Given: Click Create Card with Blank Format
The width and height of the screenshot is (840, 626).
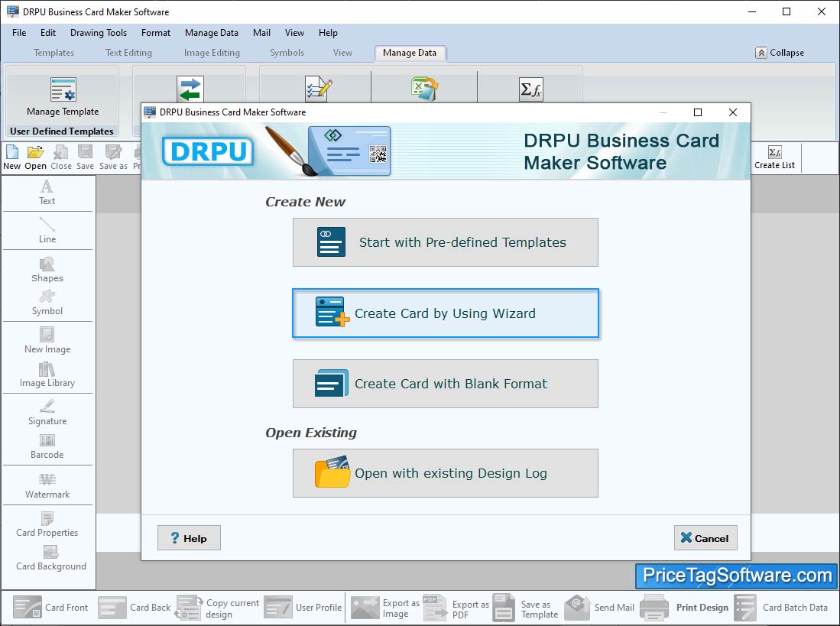Looking at the screenshot, I should pyautogui.click(x=445, y=384).
